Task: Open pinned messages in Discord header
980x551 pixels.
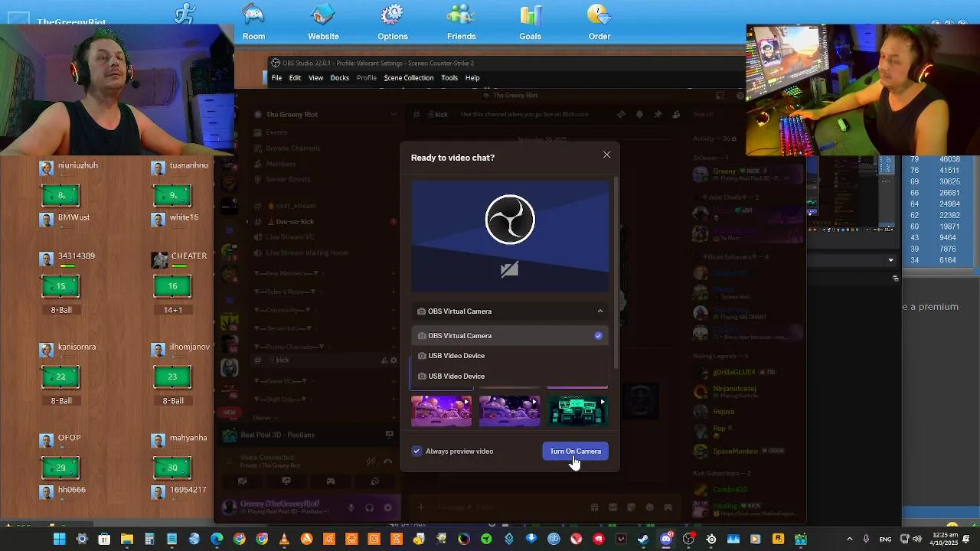Action: click(658, 115)
